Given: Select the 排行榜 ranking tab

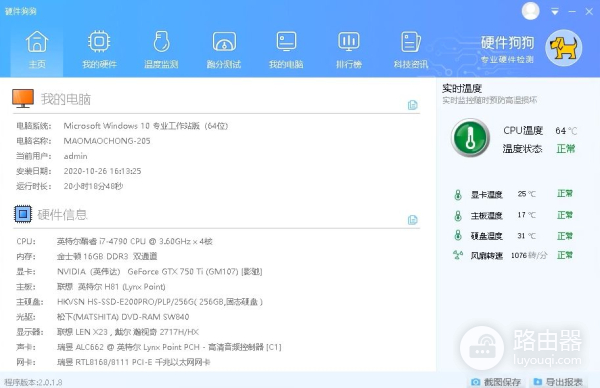Looking at the screenshot, I should tap(349, 50).
